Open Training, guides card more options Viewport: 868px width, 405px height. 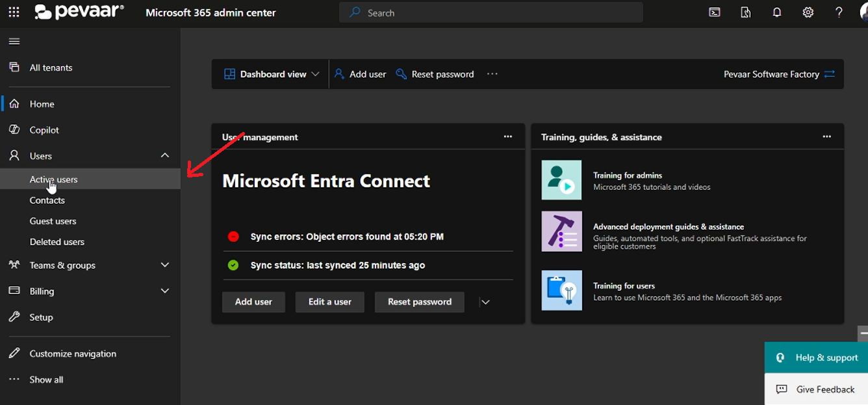click(827, 137)
